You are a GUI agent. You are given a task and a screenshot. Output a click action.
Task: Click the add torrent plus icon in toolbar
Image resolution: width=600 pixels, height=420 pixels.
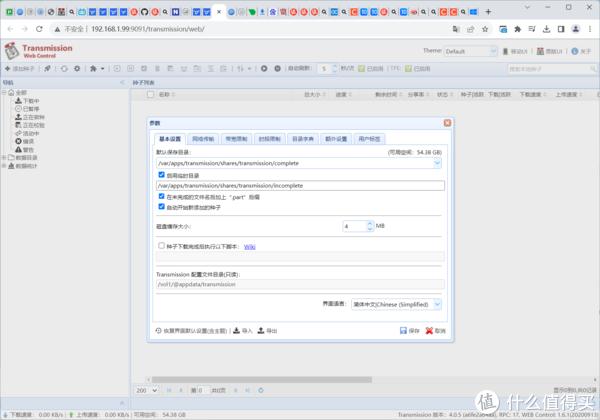[7, 68]
